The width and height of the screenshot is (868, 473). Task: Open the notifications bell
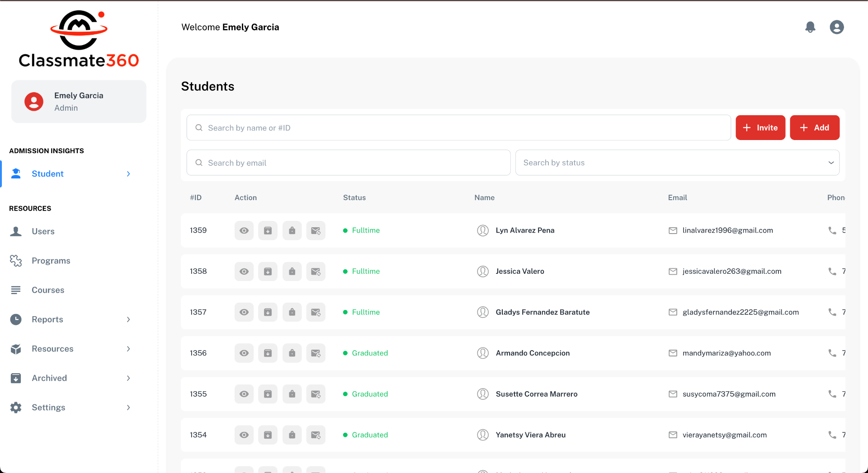point(810,27)
